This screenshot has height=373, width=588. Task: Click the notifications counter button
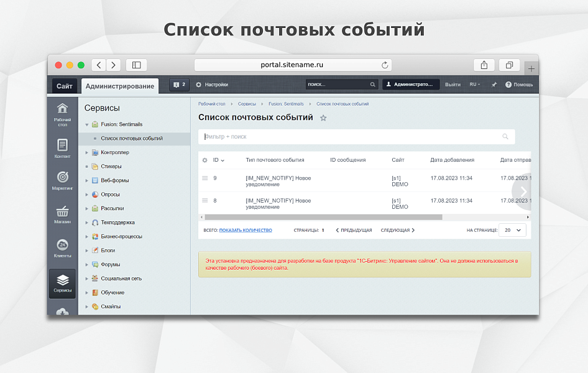point(179,85)
